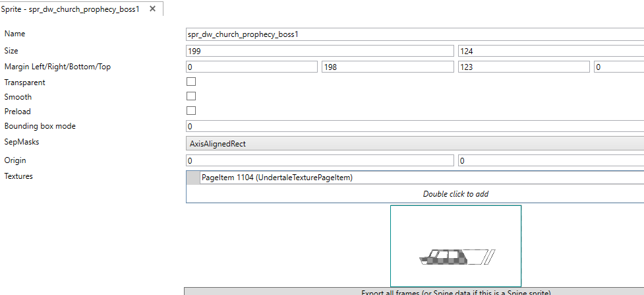Close the spr_dw_church_prophecy_boss1 sprite tab
The image size is (644, 295).
(152, 9)
